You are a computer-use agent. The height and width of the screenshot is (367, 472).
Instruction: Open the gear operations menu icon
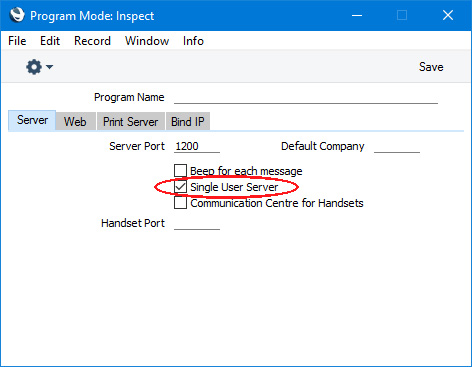(x=34, y=67)
